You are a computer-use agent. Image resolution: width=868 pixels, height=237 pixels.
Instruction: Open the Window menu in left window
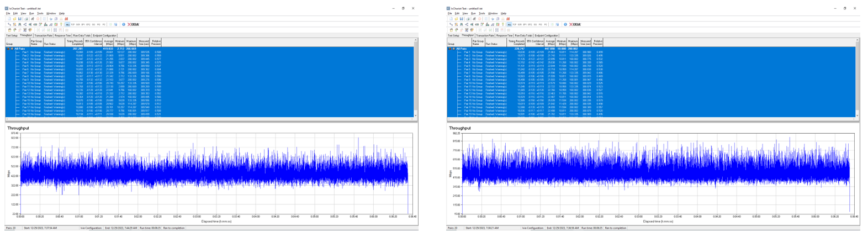pos(51,13)
